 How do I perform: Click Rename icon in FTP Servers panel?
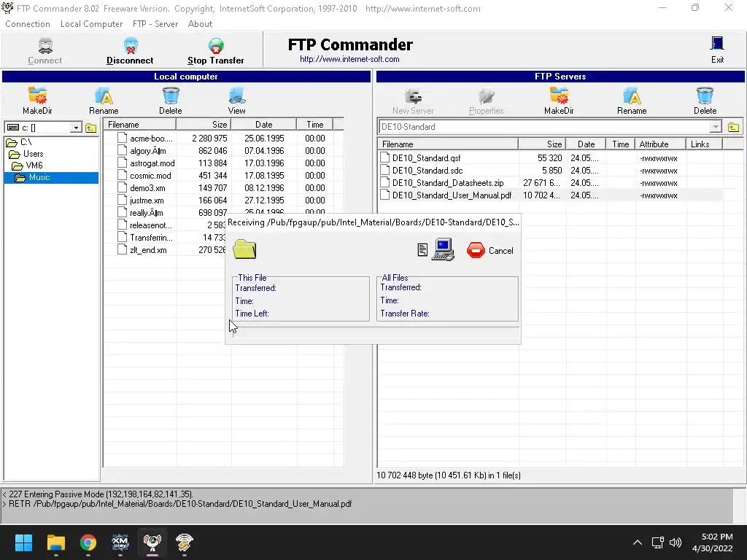point(632,96)
